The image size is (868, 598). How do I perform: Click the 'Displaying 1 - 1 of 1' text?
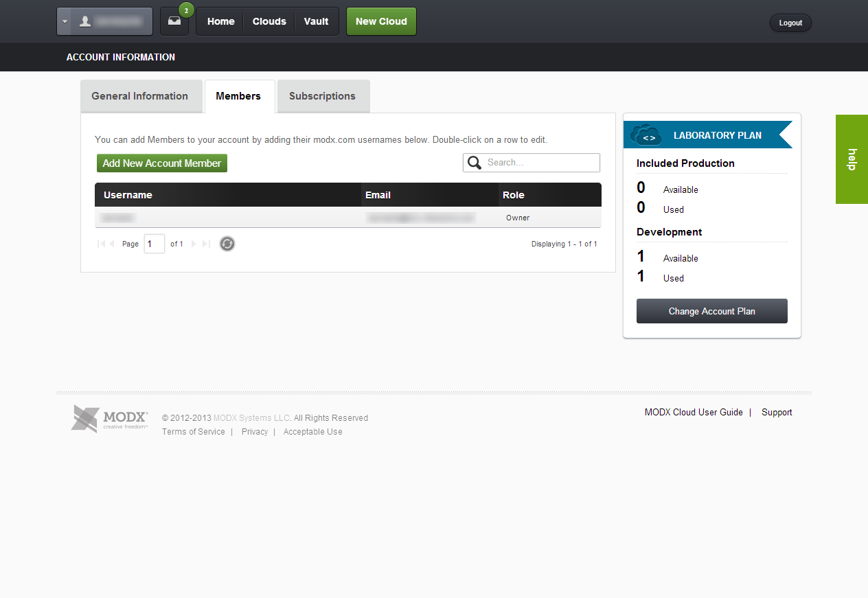564,244
